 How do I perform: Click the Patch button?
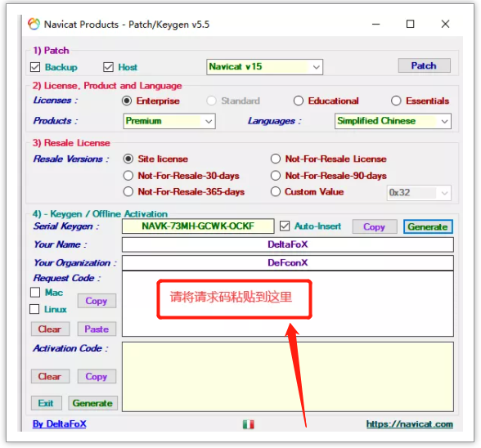pos(425,65)
